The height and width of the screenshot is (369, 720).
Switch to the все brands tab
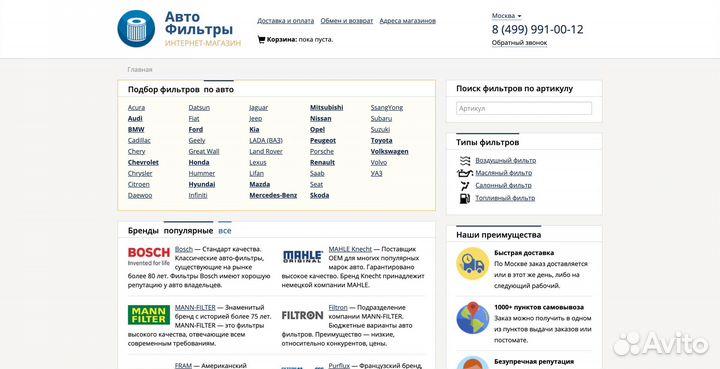coord(225,230)
